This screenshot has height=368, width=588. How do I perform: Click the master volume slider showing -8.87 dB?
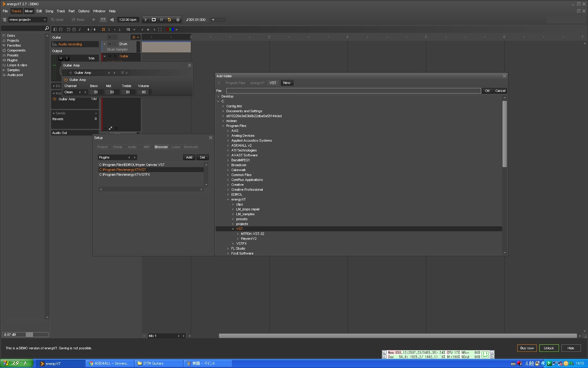point(25,335)
